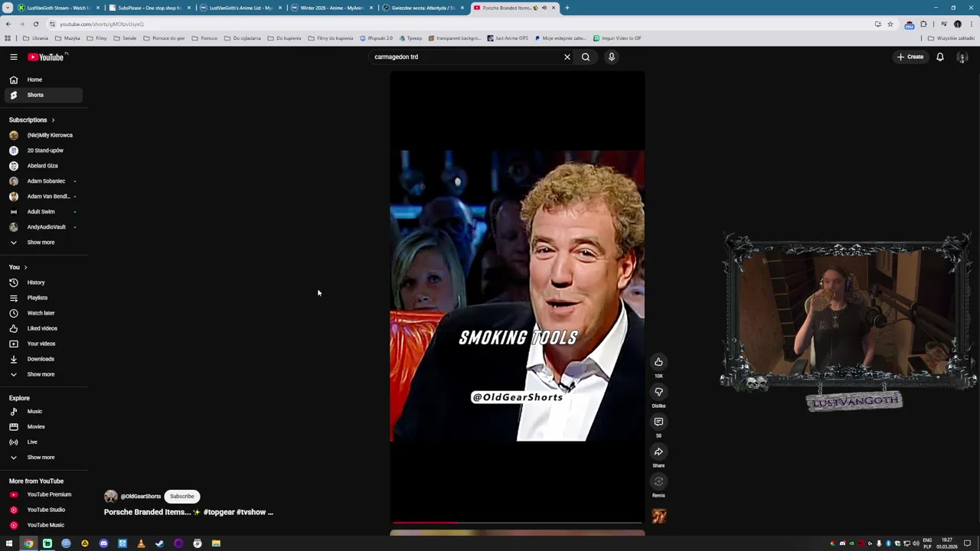980x551 pixels.
Task: Open AndyAudioVault subscription channel
Action: tap(43, 227)
